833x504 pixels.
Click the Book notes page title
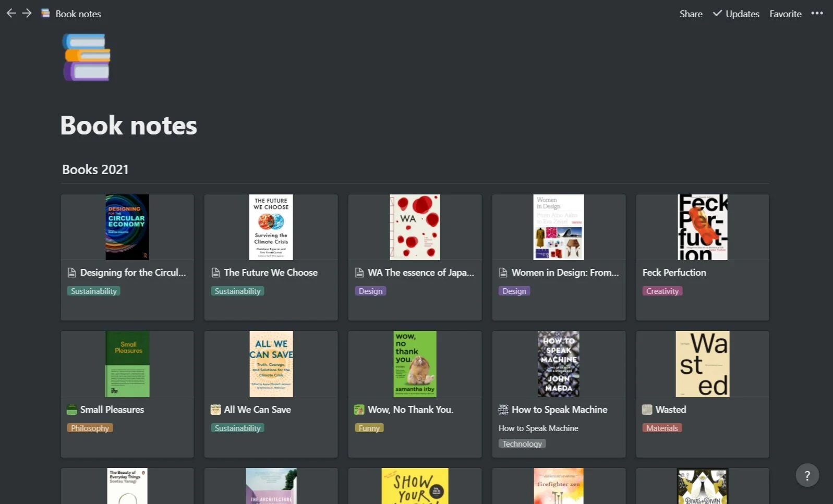coord(129,126)
